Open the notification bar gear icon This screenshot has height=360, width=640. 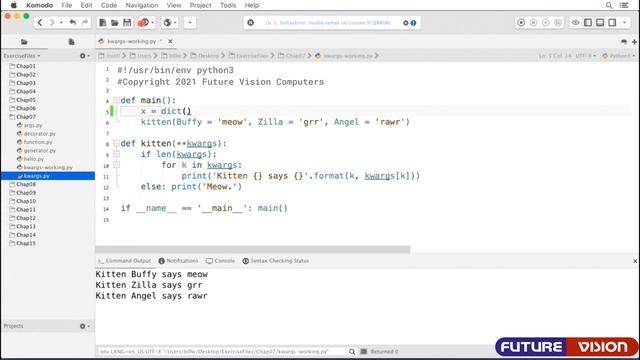(x=405, y=23)
